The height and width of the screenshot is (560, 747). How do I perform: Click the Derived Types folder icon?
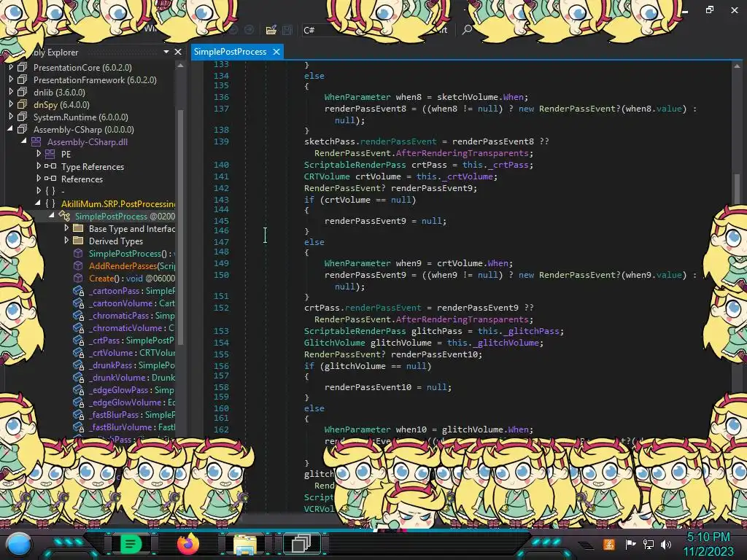[78, 241]
